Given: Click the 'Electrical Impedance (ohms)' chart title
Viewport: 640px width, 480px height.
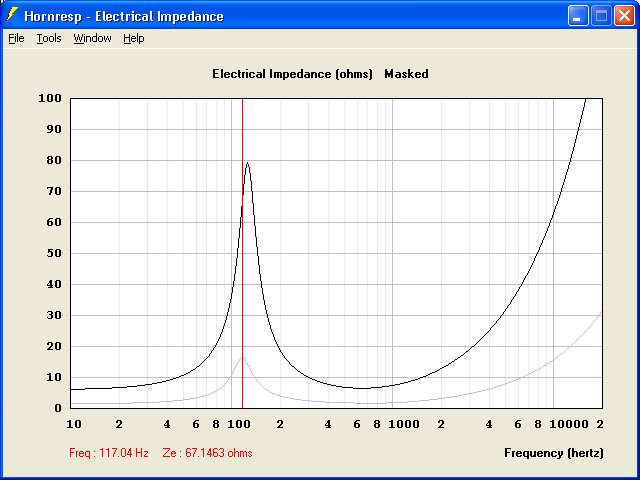Looking at the screenshot, I should (292, 74).
